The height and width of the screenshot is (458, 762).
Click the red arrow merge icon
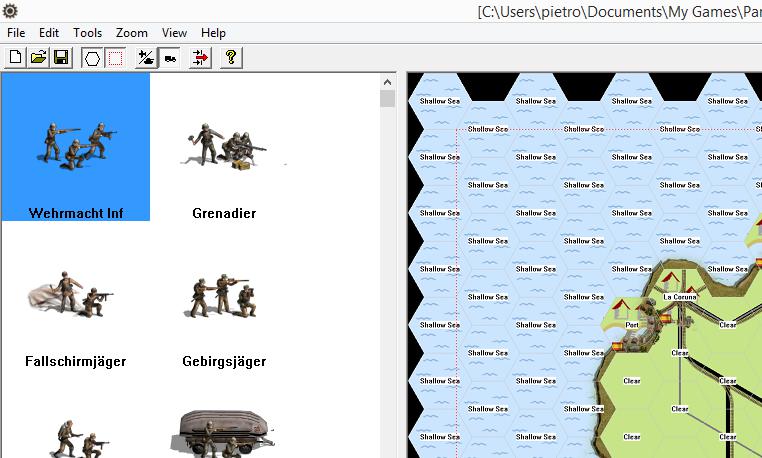pyautogui.click(x=200, y=58)
